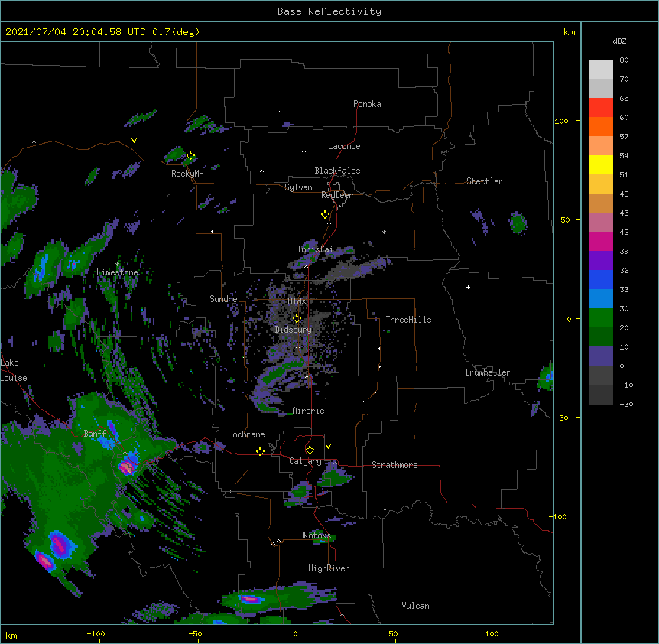Click the Innisfail town label
Viewport: 659px width, 644px height.
(x=318, y=249)
